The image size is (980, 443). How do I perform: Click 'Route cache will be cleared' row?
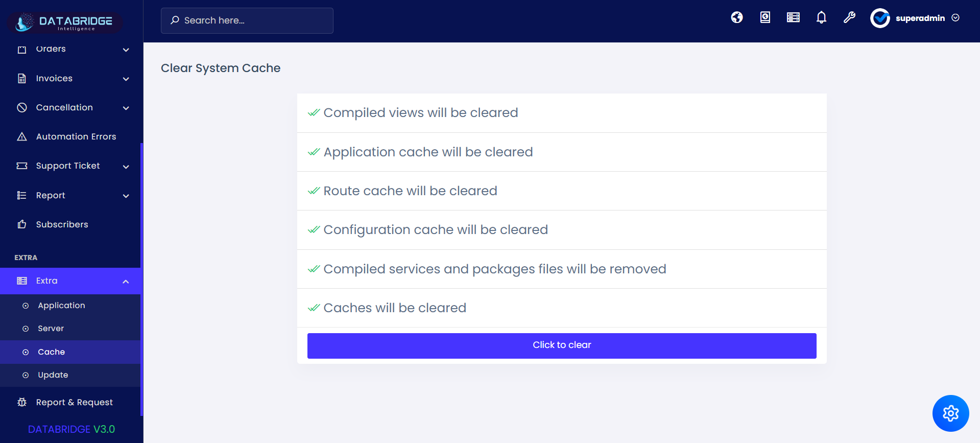[x=562, y=191]
